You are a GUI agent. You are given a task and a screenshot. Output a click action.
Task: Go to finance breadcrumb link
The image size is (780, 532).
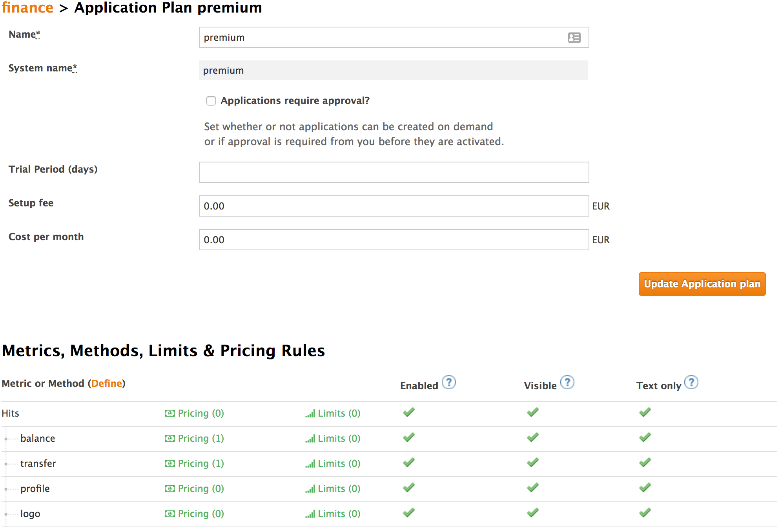(x=27, y=8)
